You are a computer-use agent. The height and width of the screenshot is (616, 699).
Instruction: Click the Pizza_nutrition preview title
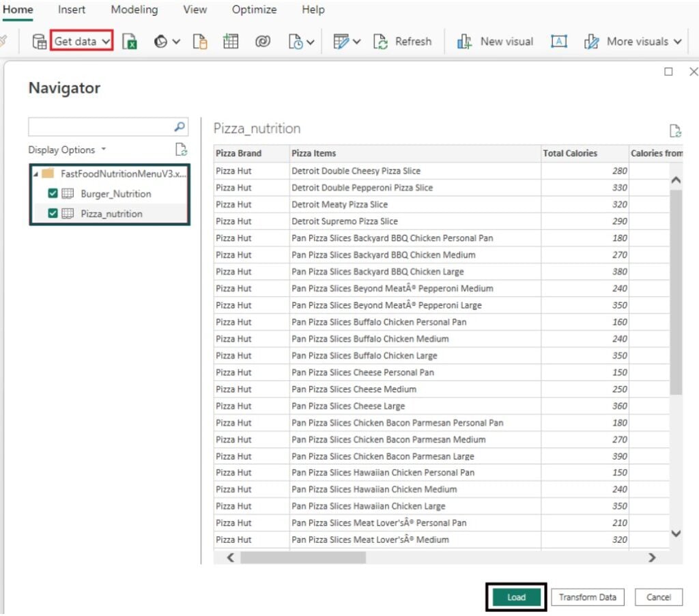[x=257, y=128]
